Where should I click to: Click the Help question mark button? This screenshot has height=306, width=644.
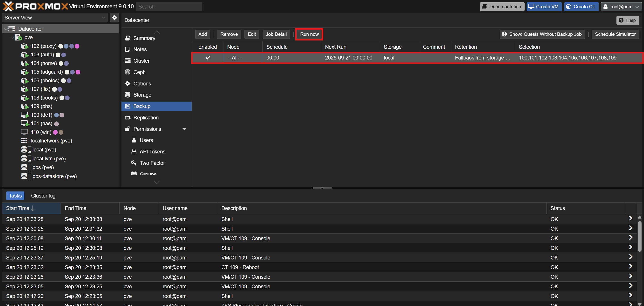click(627, 20)
